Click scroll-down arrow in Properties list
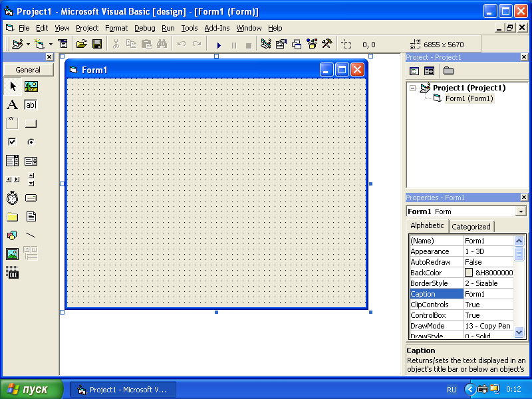The height and width of the screenshot is (399, 532). (x=519, y=332)
